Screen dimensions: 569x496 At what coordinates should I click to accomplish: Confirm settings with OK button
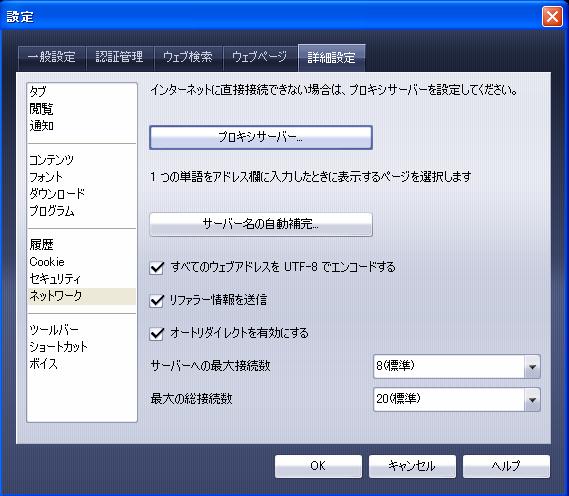318,466
